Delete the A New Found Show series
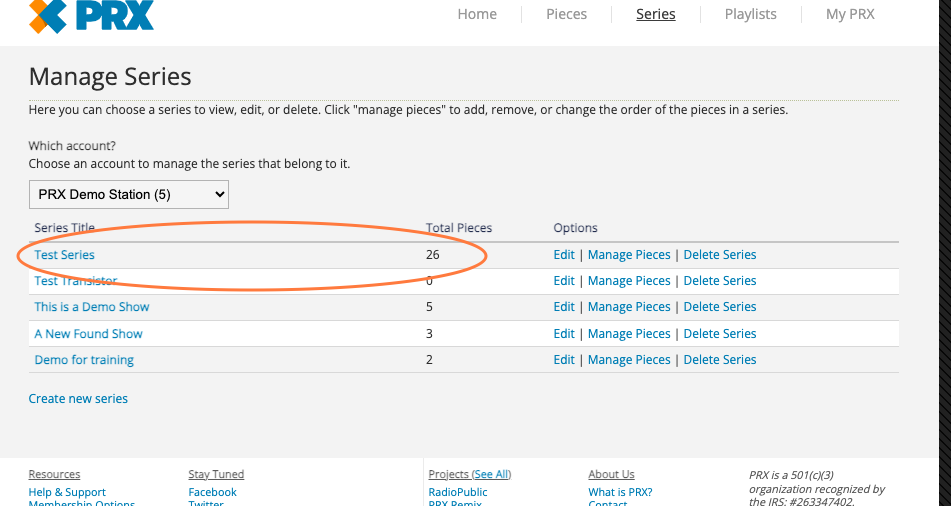 720,334
